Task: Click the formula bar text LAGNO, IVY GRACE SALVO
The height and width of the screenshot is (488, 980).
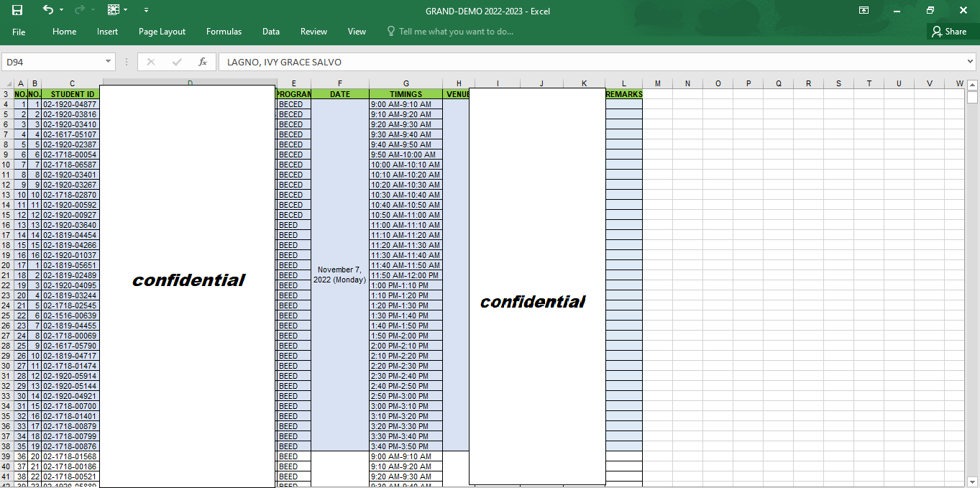Action: (284, 62)
